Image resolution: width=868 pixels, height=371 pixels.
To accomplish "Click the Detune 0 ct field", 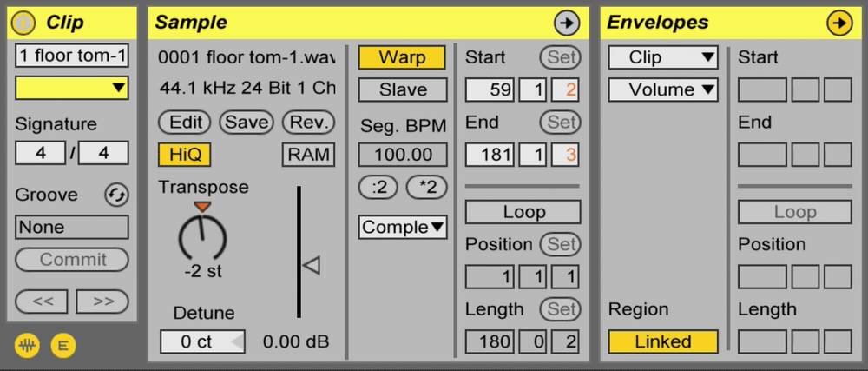I will click(202, 341).
